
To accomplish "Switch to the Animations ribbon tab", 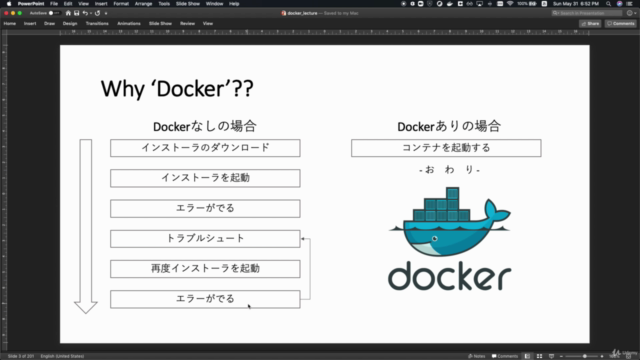I will 129,24.
